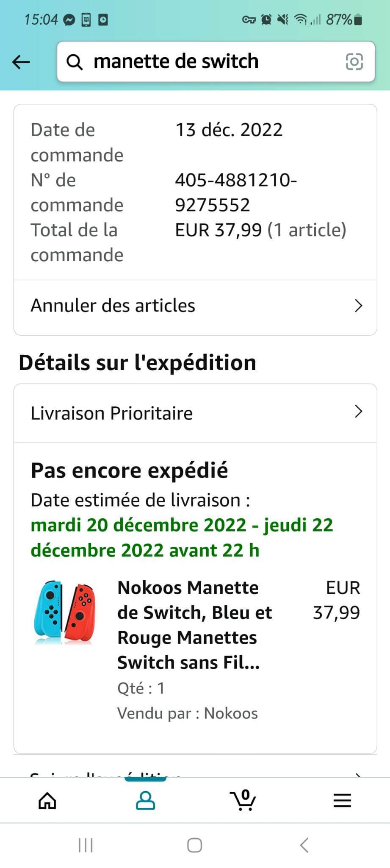Open the account profile tab
Screen dimensions: 390x868
pos(145,801)
